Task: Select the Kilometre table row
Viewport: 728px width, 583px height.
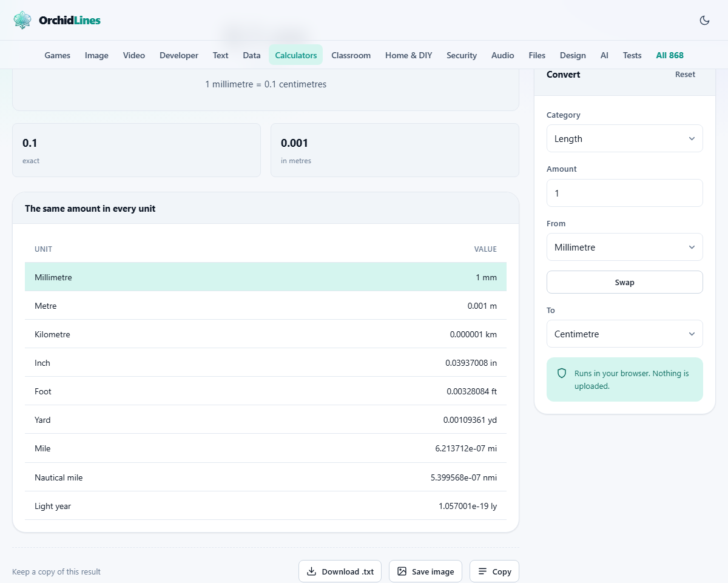Action: point(266,334)
